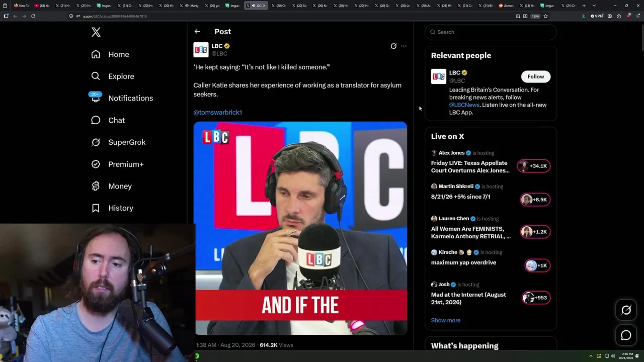644x362 pixels.
Task: Open Notifications with the 20+ badge
Action: pos(122,98)
